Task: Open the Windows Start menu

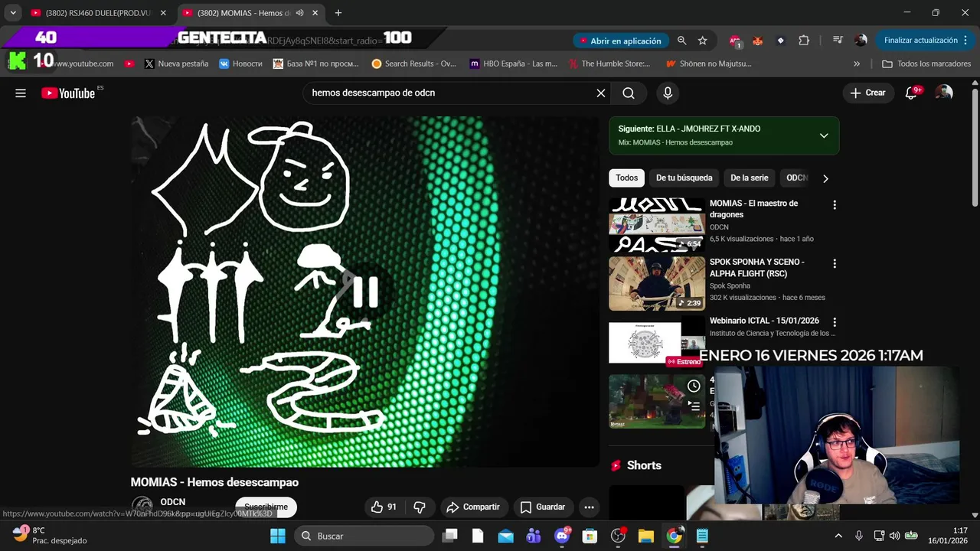Action: point(277,536)
